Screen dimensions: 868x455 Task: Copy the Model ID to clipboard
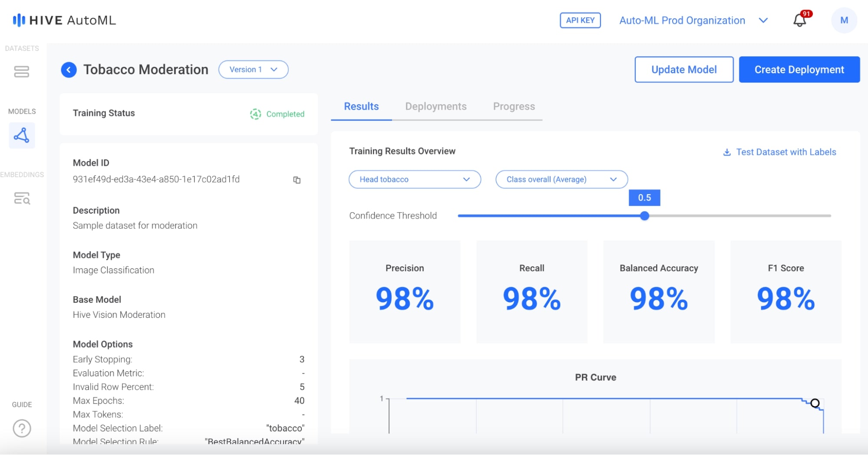(x=297, y=180)
